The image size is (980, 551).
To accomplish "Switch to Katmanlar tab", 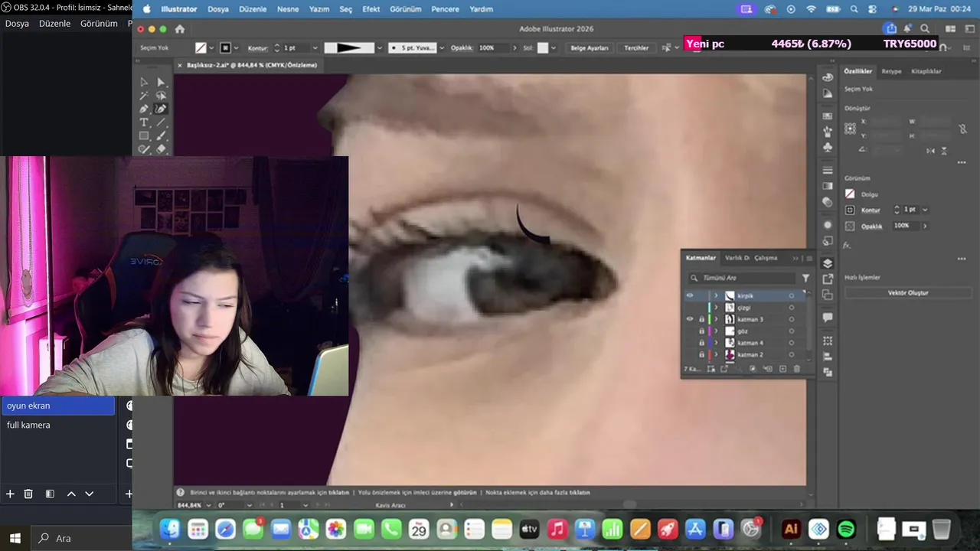I will click(701, 258).
